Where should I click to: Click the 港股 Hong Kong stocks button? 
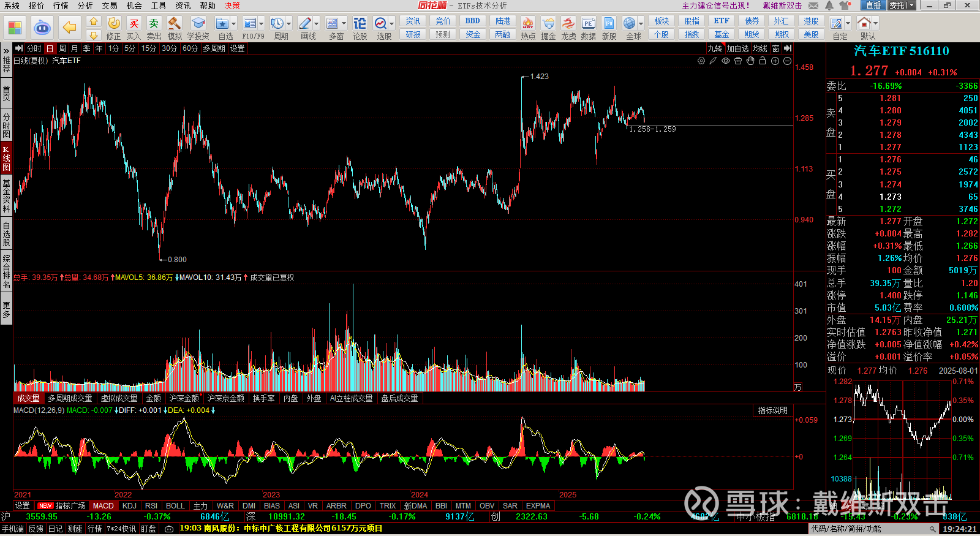click(811, 21)
